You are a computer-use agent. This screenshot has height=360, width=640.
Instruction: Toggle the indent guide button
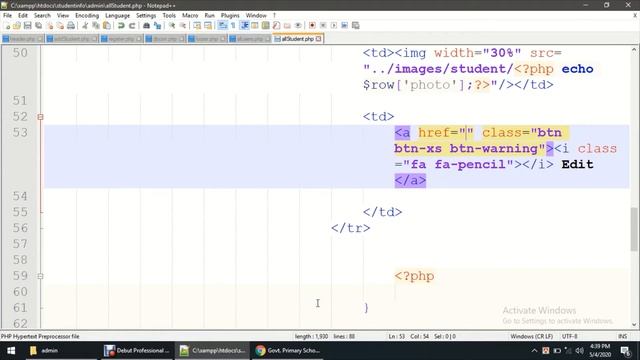point(244,25)
